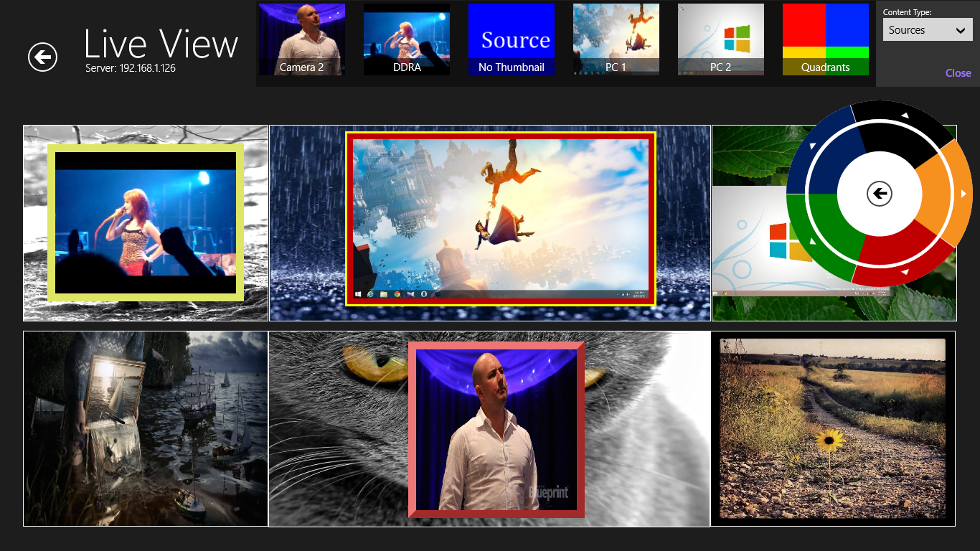980x551 pixels.
Task: Click the sailing ships painting display
Action: pos(146,428)
